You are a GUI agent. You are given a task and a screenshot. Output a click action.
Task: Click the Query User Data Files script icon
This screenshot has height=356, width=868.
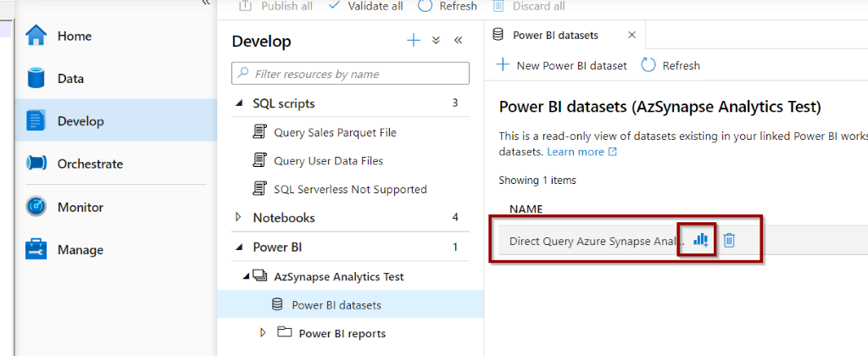pos(259,160)
